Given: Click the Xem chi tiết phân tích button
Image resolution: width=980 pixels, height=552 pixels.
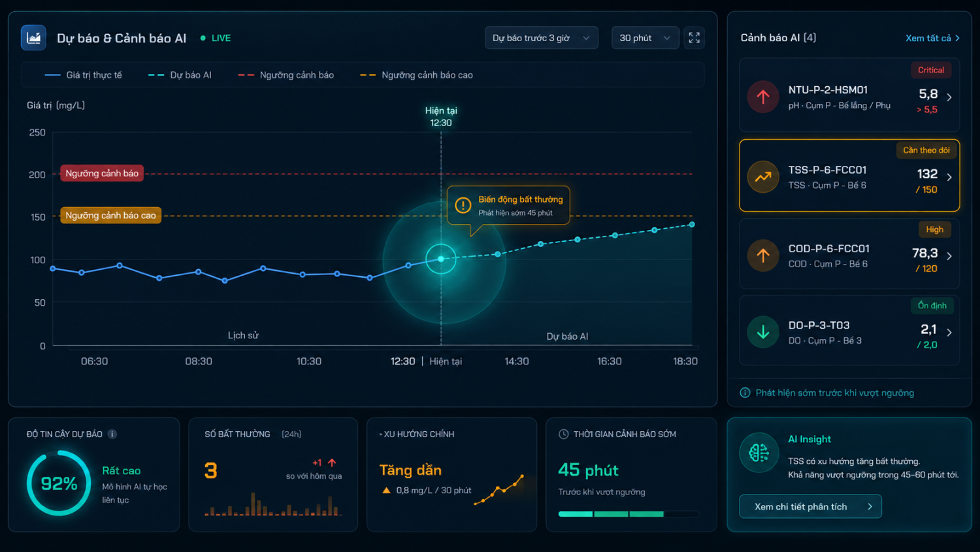Looking at the screenshot, I should (x=810, y=506).
